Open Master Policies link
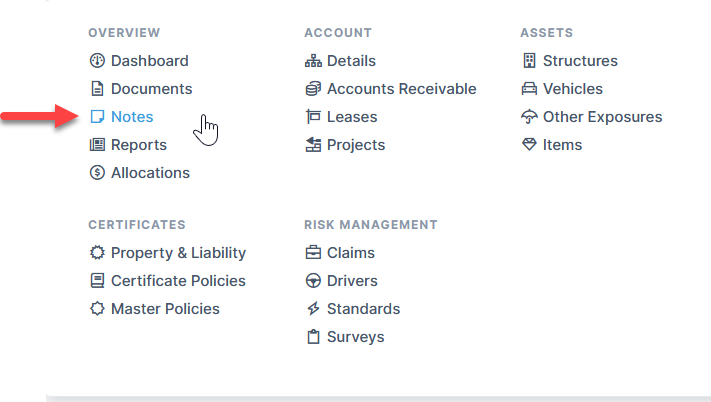The height and width of the screenshot is (402, 711). point(165,309)
